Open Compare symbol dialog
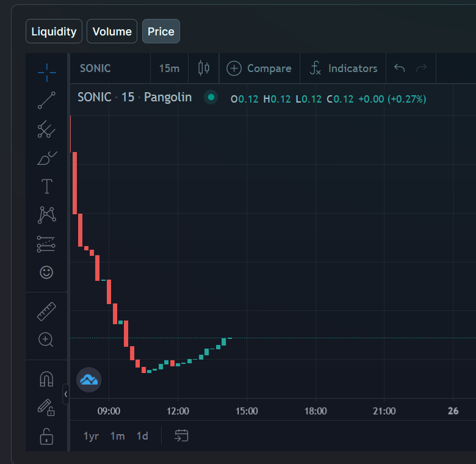Image resolution: width=476 pixels, height=464 pixels. [x=259, y=68]
